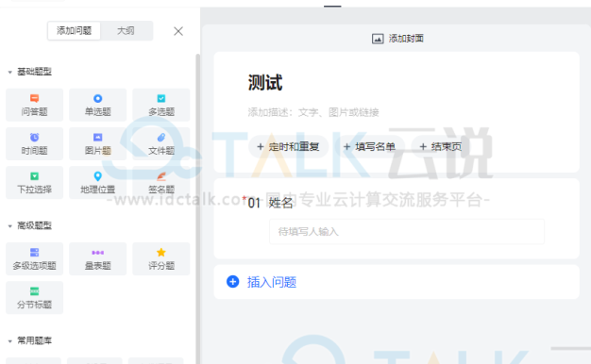591x364 pixels.
Task: Collapse the 常用题库 section
Action: 9,341
